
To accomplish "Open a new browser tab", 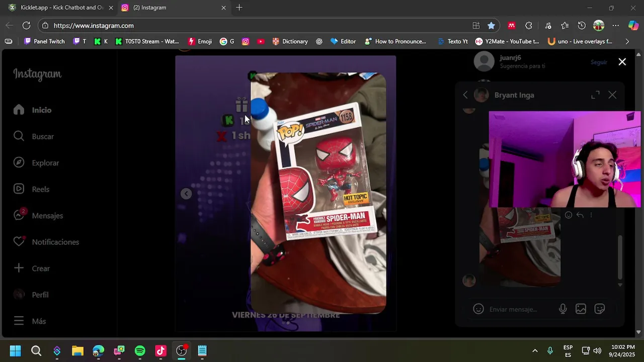I will point(239,8).
